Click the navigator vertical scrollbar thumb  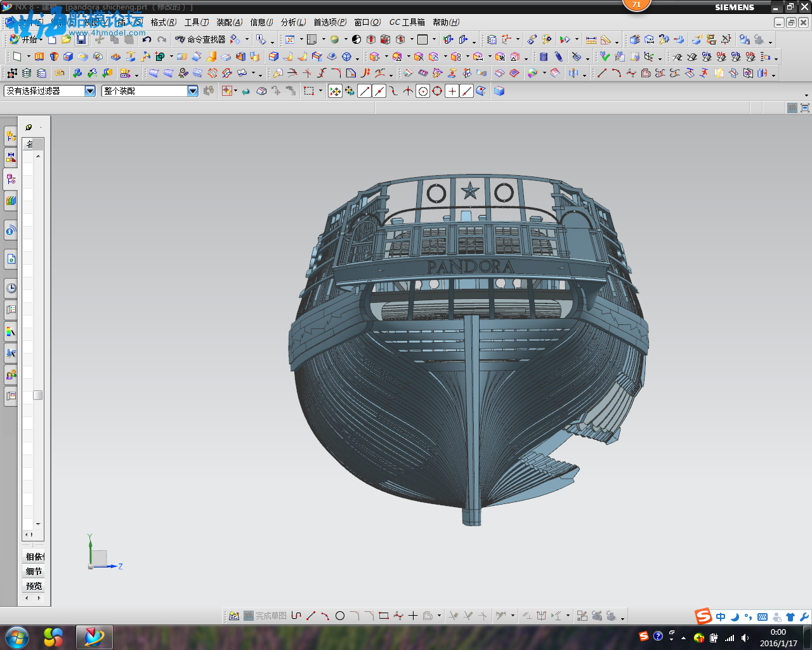point(38,395)
